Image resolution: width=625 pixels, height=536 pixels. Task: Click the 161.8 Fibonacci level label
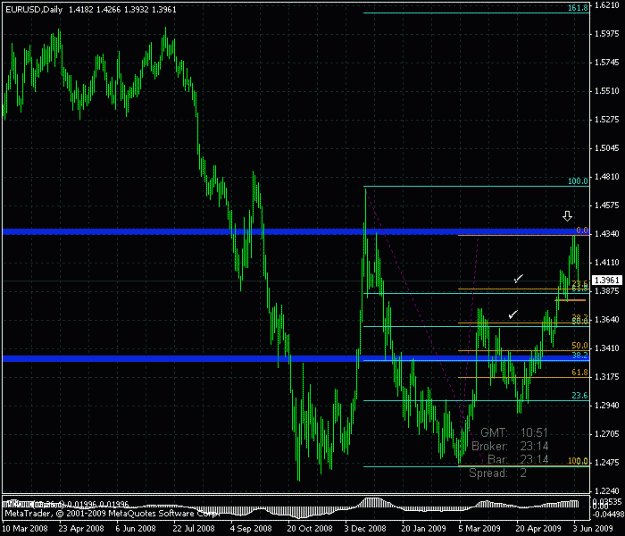pyautogui.click(x=578, y=8)
